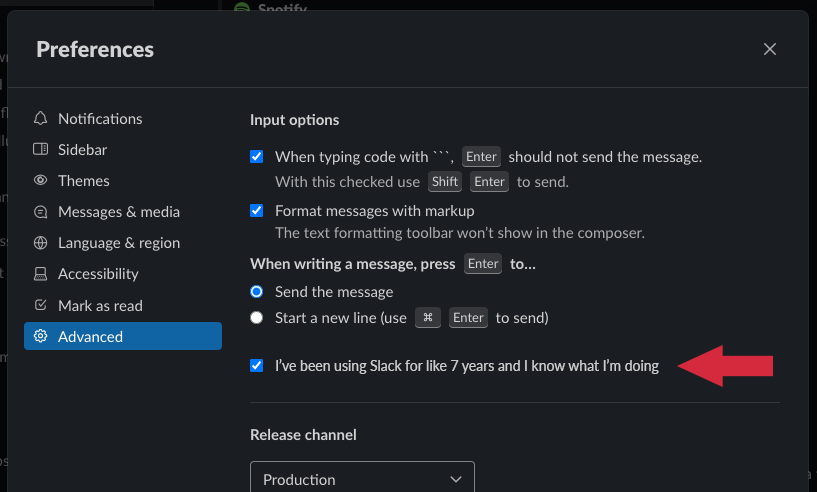The width and height of the screenshot is (817, 492).
Task: Go to Messages & media section
Action: [x=123, y=212]
